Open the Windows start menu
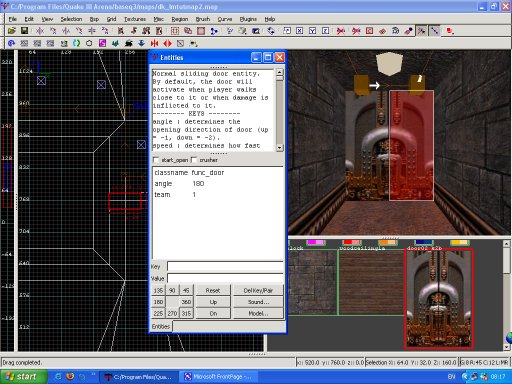 point(22,377)
